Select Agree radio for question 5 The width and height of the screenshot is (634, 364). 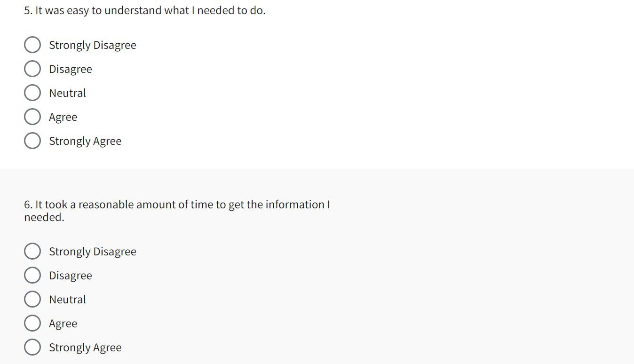pos(32,117)
